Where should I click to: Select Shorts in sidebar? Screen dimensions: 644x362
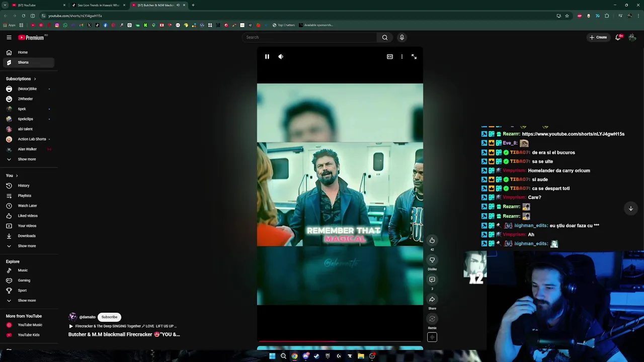pos(29,62)
